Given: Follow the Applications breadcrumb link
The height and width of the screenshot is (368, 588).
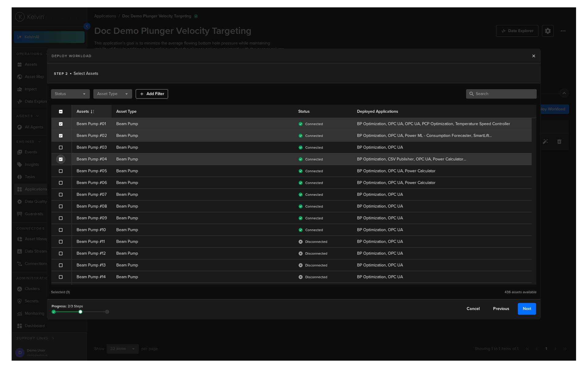Looking at the screenshot, I should tap(105, 16).
